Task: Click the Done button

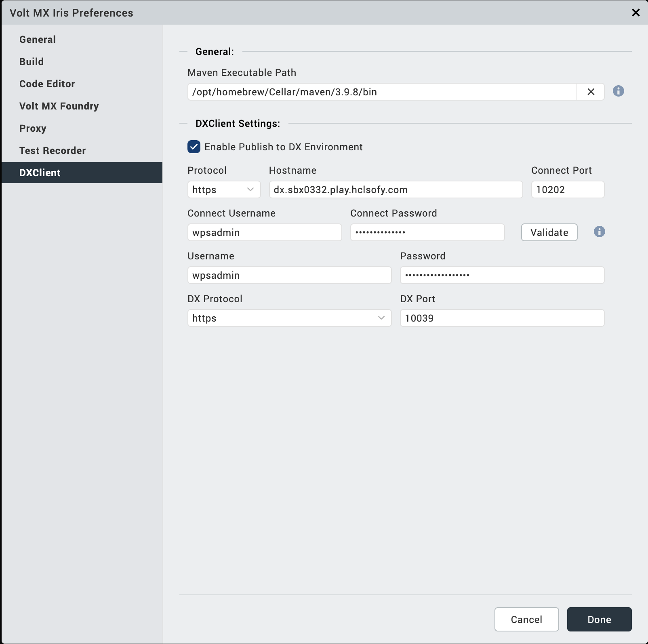Action: click(599, 619)
